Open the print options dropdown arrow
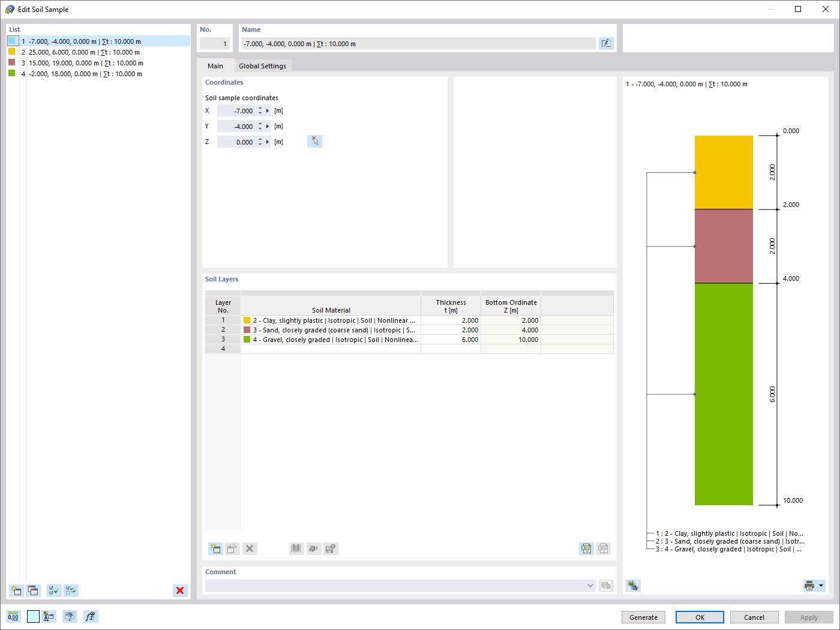Image resolution: width=840 pixels, height=630 pixels. pos(820,586)
